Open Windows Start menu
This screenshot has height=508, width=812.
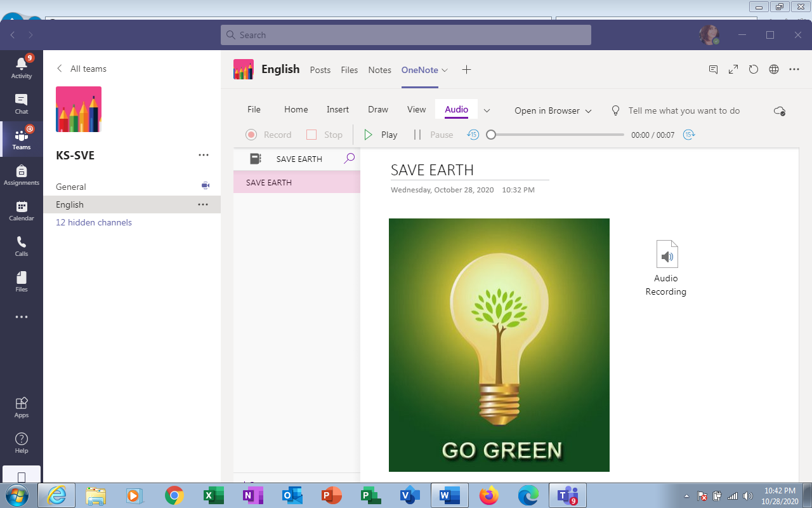click(x=16, y=495)
